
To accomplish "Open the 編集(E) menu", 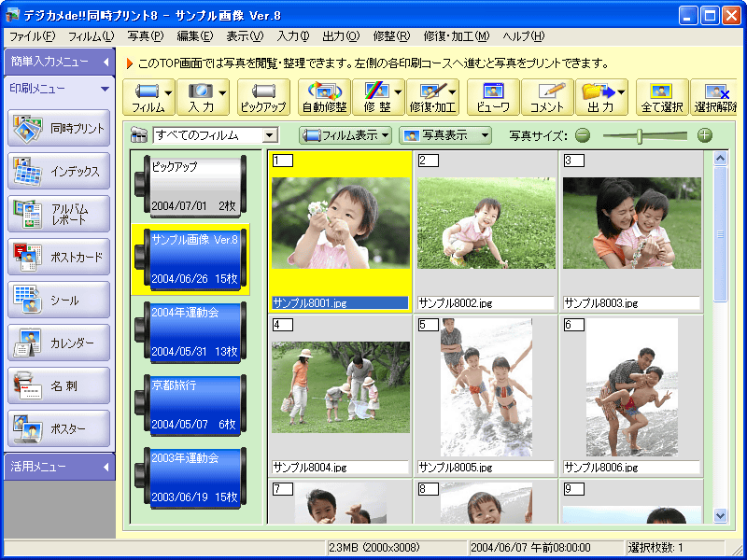I will click(x=195, y=36).
